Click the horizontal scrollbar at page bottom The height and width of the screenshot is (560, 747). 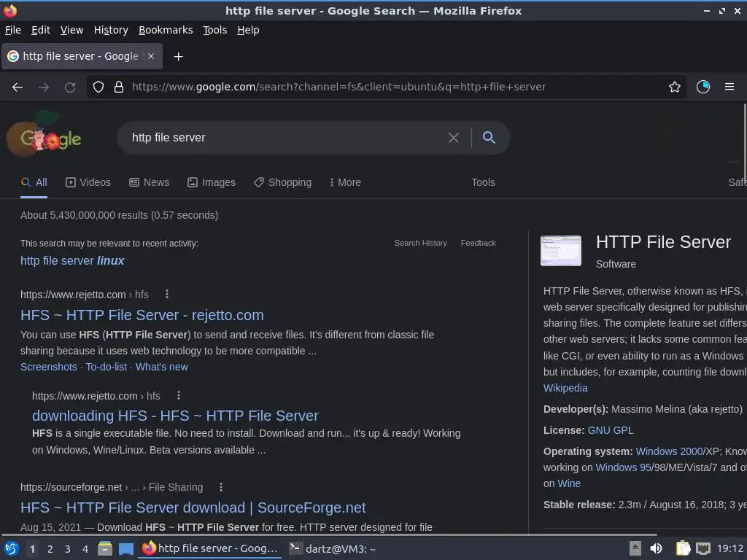(329, 535)
